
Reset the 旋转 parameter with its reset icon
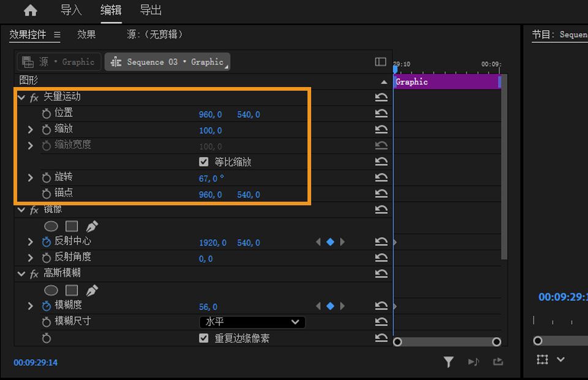pos(381,177)
